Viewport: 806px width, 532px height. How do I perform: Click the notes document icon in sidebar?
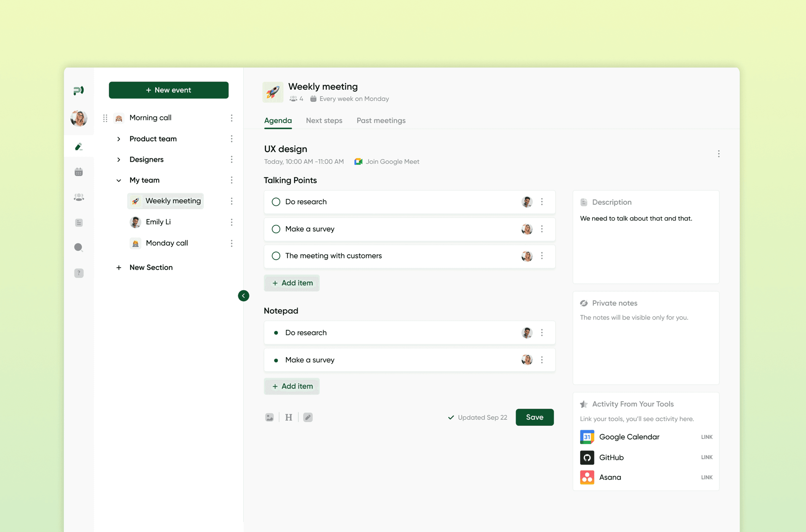[x=79, y=223]
